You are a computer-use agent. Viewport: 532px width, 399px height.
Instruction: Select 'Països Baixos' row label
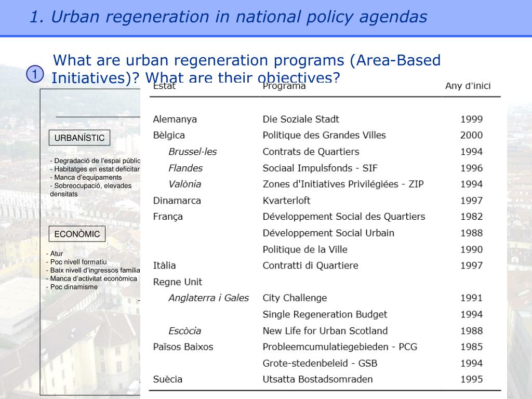(x=183, y=347)
